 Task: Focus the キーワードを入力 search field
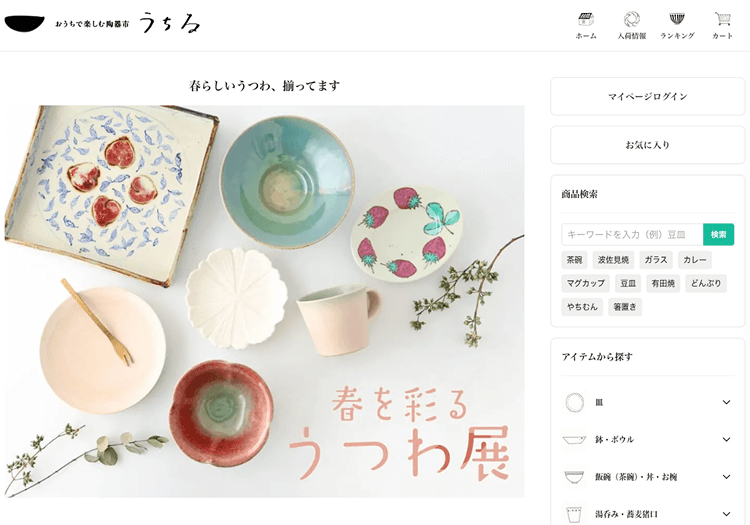click(632, 234)
